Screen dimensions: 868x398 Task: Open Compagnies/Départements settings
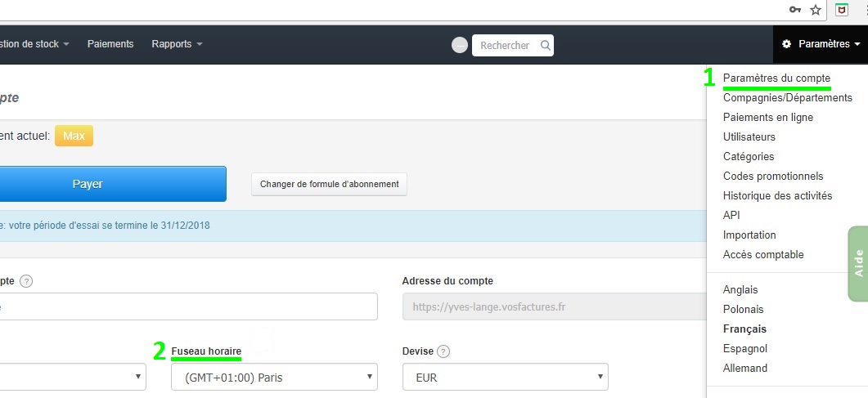[787, 98]
